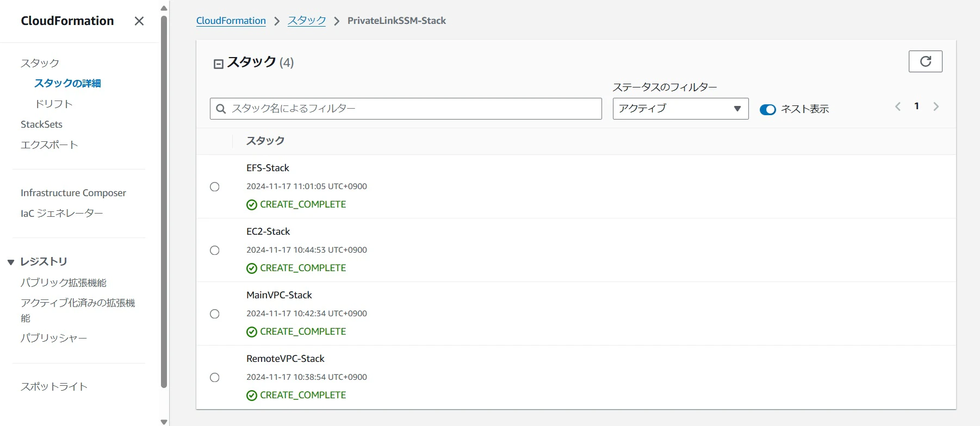This screenshot has width=980, height=426.
Task: Click the EC2-Stack CREATE_COMPLETE status icon
Action: point(252,268)
